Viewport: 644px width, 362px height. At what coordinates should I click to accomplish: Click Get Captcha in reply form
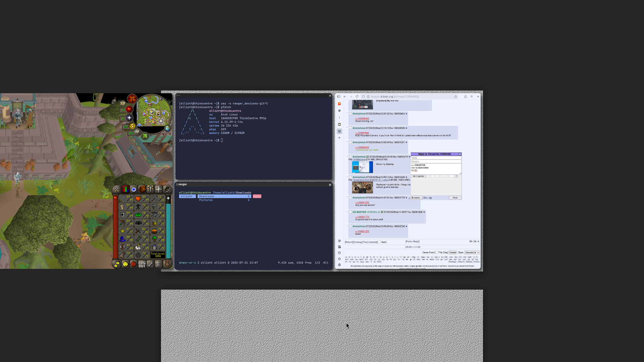[x=418, y=176]
